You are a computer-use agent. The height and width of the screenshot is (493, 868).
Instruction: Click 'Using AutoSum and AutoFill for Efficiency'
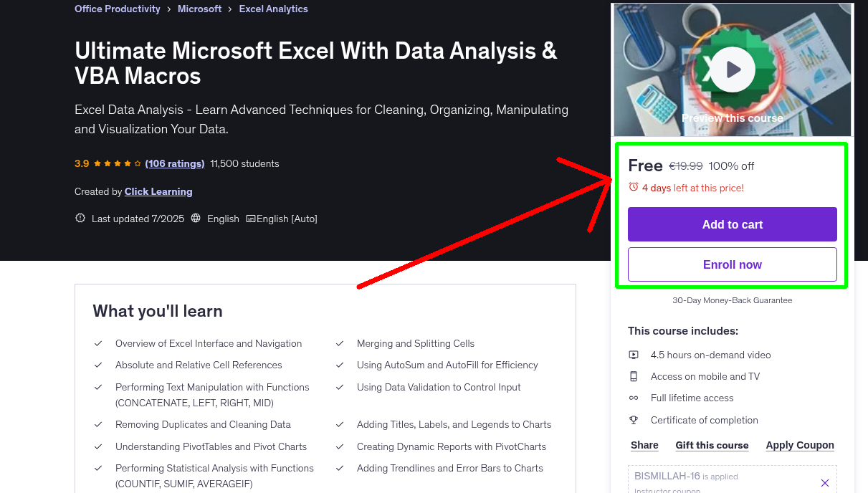[x=447, y=365]
